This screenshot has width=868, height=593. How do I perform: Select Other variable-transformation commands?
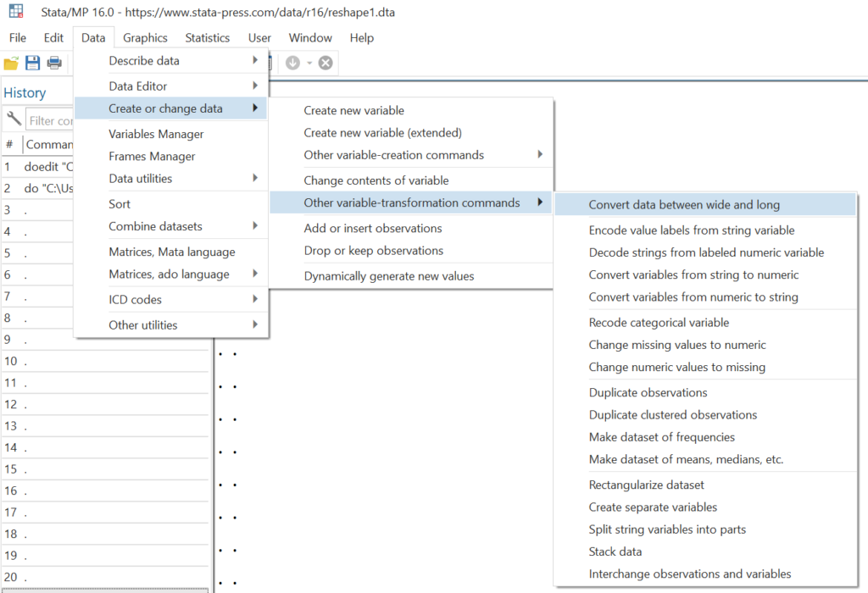click(411, 202)
